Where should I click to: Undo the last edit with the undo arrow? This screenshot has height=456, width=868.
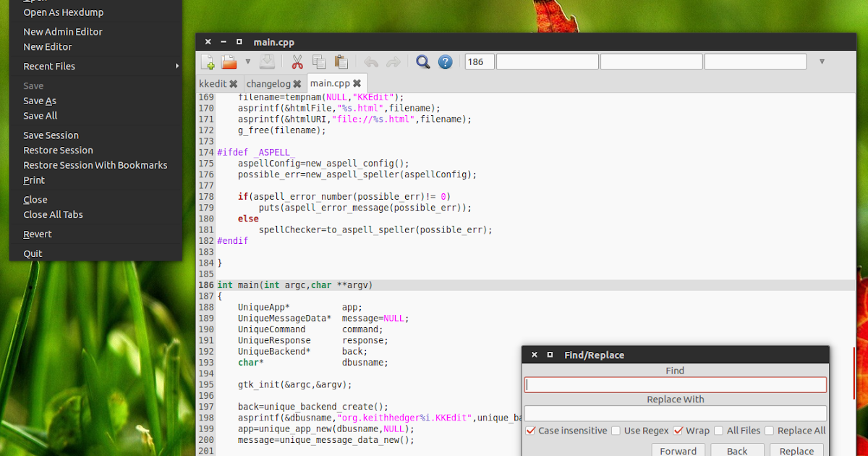(370, 62)
